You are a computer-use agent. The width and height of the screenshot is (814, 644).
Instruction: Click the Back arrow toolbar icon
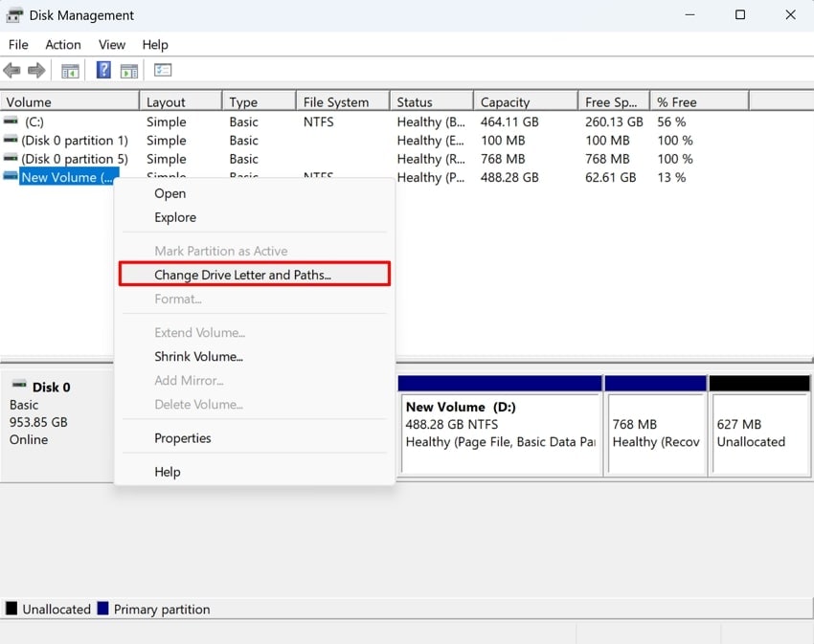pyautogui.click(x=11, y=70)
